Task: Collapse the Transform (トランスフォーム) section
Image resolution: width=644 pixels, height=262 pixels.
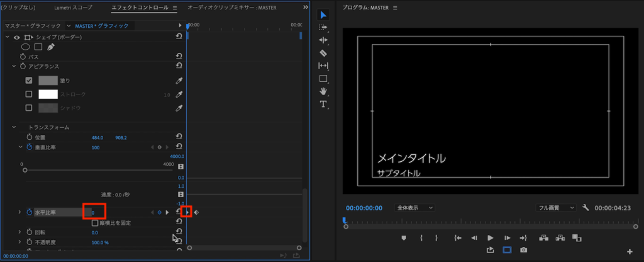Action: (x=14, y=127)
